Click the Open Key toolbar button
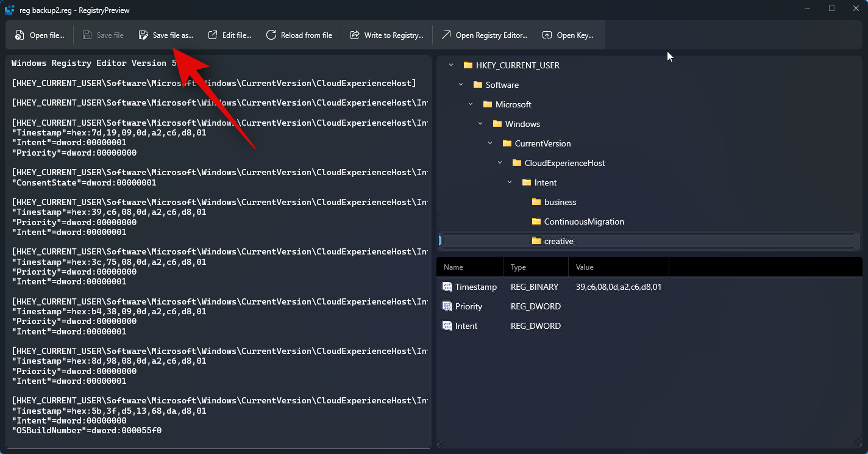This screenshot has width=868, height=454. click(x=567, y=35)
